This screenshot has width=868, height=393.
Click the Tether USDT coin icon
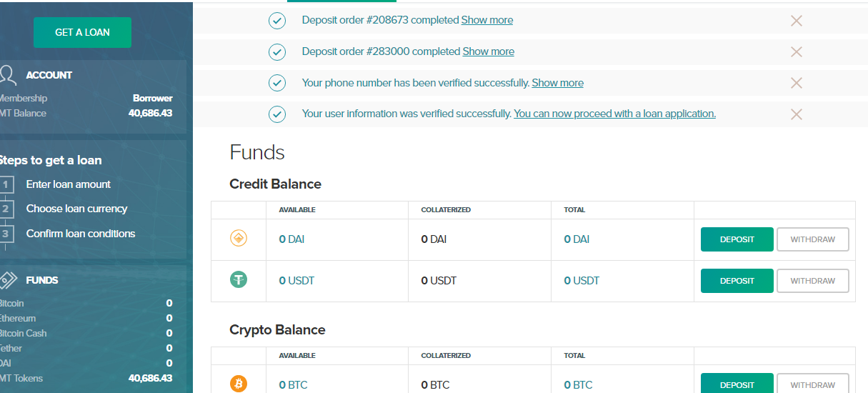239,280
